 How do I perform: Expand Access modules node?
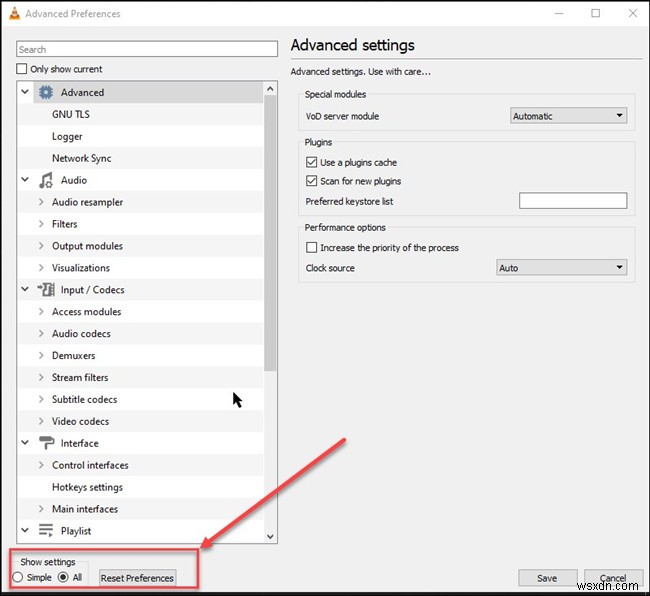click(x=41, y=311)
